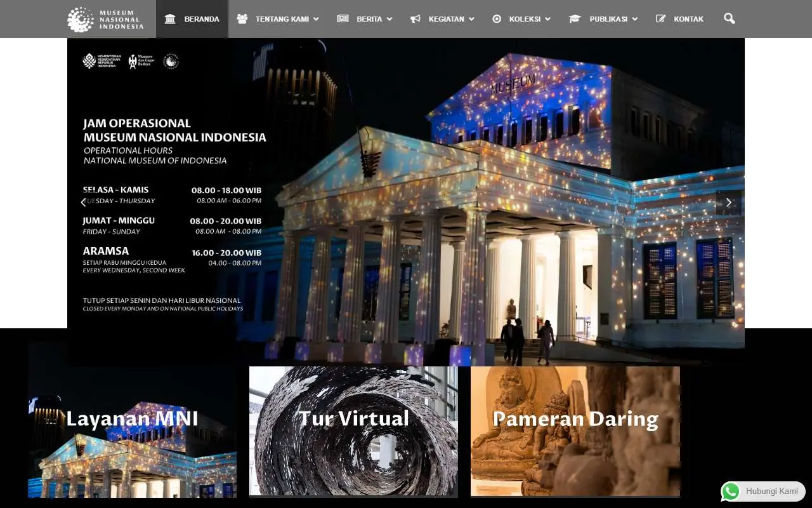Click the Tutup Setiap Senin notice text
The height and width of the screenshot is (508, 812).
[x=162, y=300]
